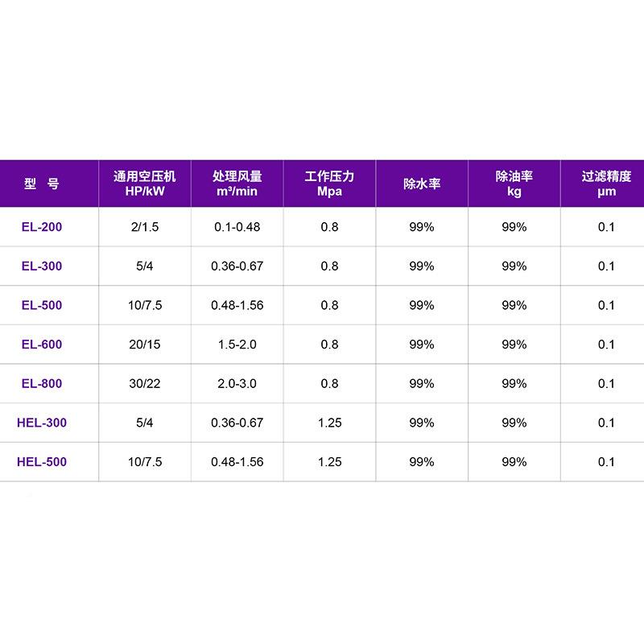Select the EL-300 model cell
Viewport: 644px width, 644px height.
point(42,266)
